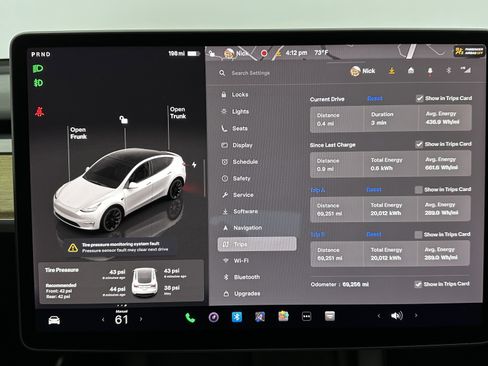The image size is (488, 366).
Task: Tap the unlock padlock icon above the car
Action: point(123,119)
